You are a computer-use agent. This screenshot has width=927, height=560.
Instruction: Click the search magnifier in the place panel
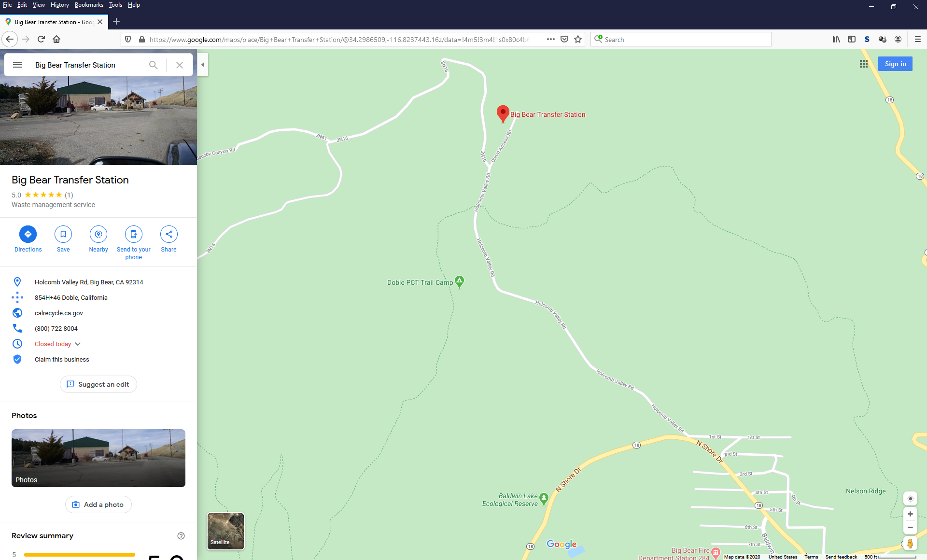[154, 65]
